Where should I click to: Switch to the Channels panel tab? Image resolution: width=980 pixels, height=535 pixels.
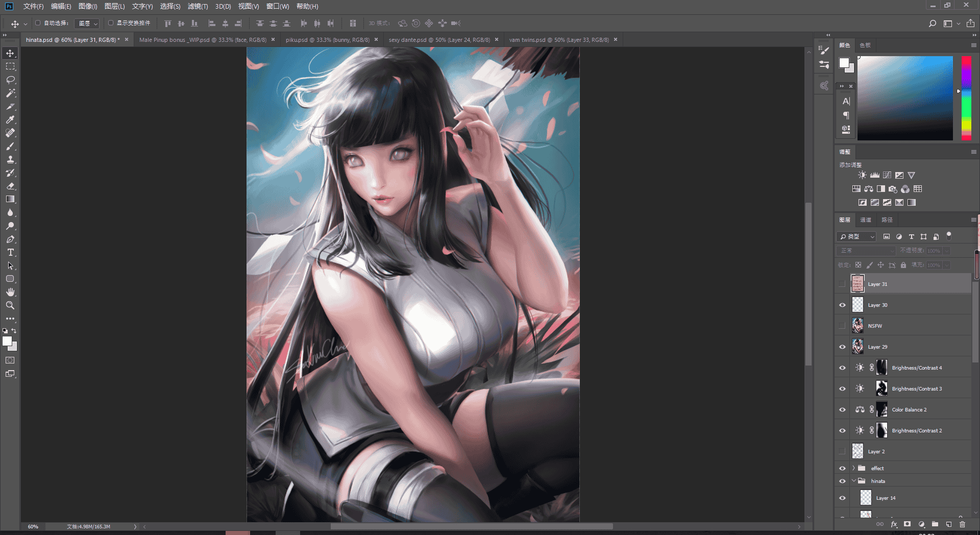pos(866,220)
